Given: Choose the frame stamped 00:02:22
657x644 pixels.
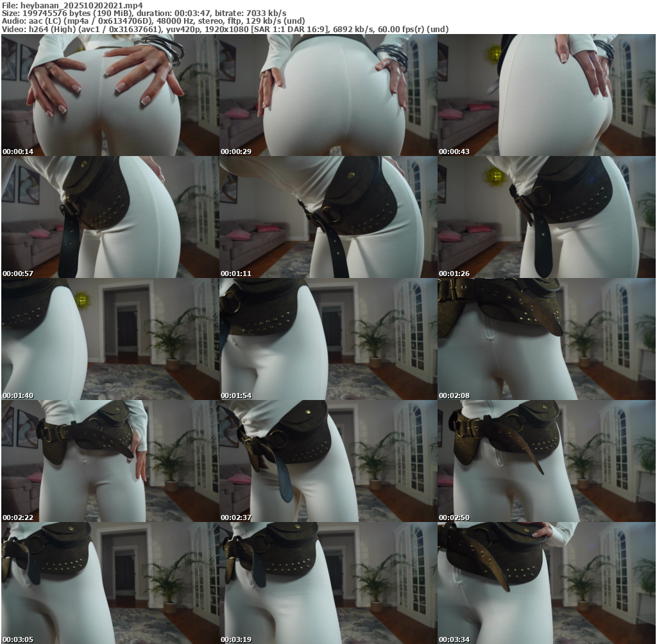Looking at the screenshot, I should (110, 461).
